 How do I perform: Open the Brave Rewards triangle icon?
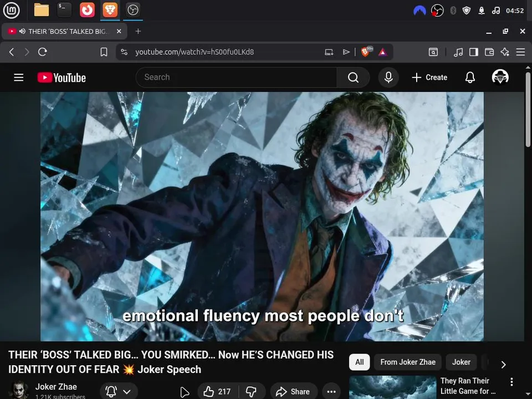click(383, 52)
